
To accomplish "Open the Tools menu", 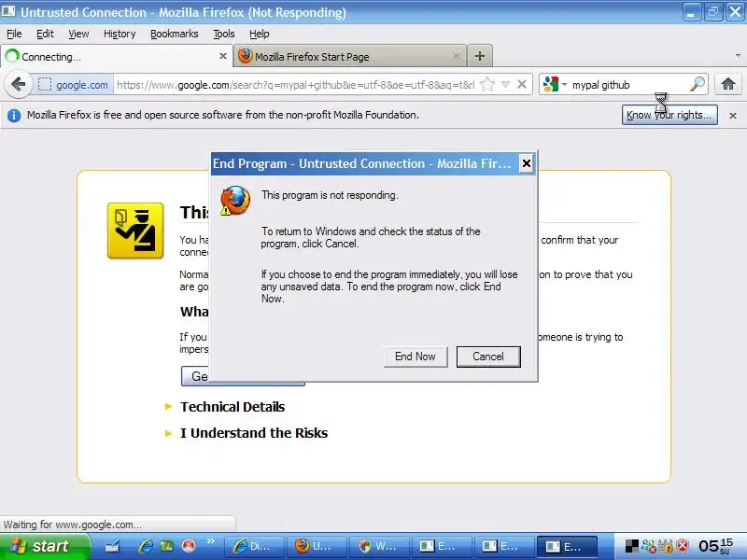I will pyautogui.click(x=223, y=34).
